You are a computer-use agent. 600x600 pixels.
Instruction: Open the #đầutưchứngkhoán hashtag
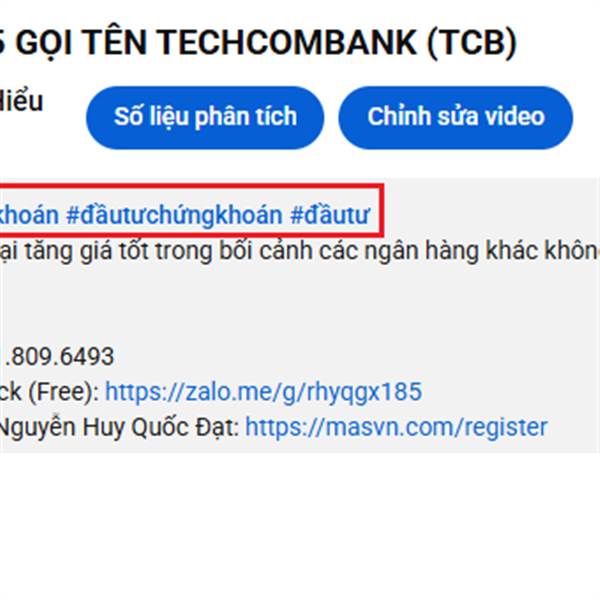[x=174, y=215]
